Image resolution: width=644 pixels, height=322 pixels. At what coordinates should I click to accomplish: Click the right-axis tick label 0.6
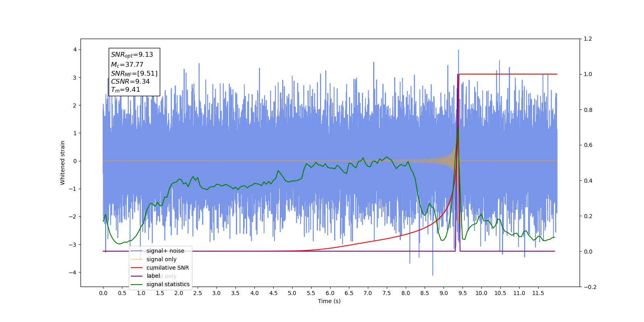[588, 145]
